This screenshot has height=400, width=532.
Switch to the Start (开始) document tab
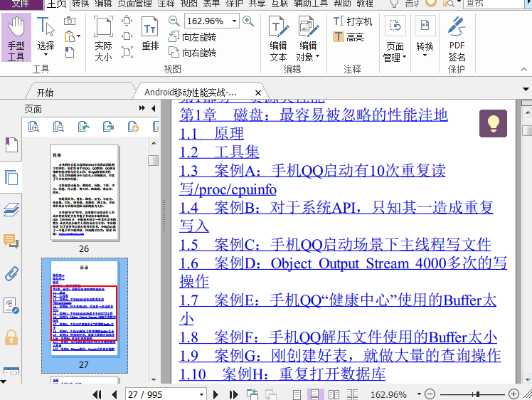45,93
